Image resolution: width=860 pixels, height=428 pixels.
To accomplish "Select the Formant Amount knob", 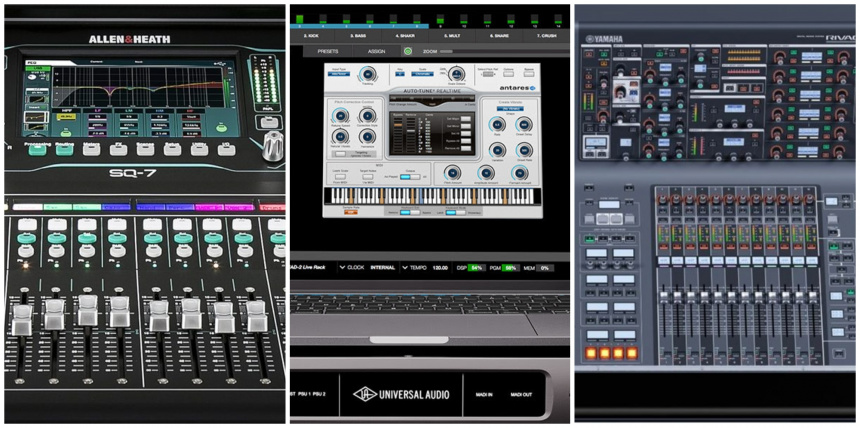I will 519,172.
